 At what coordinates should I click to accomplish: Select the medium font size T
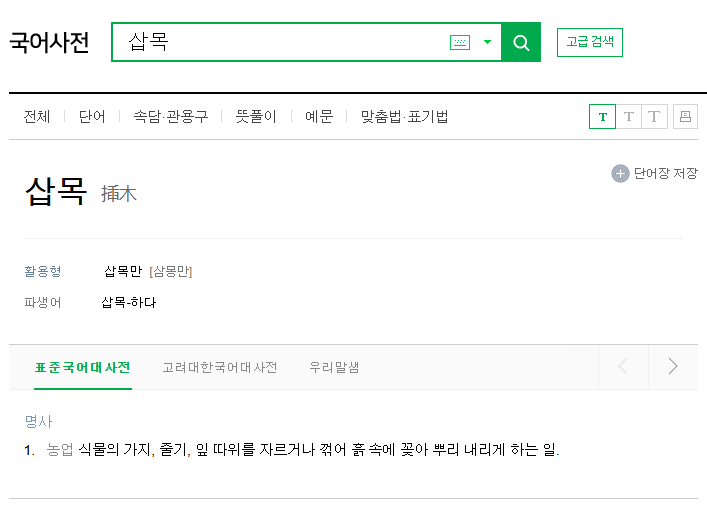click(x=629, y=117)
